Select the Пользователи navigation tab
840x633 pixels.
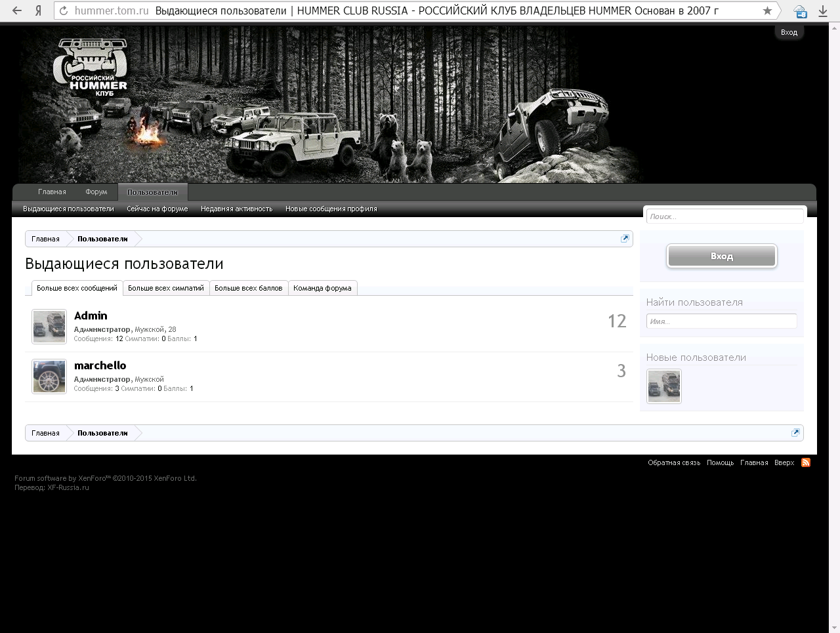tap(152, 192)
